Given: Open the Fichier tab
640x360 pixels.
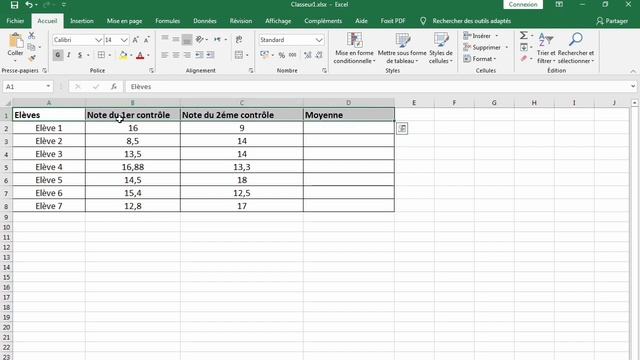Looking at the screenshot, I should tap(16, 21).
